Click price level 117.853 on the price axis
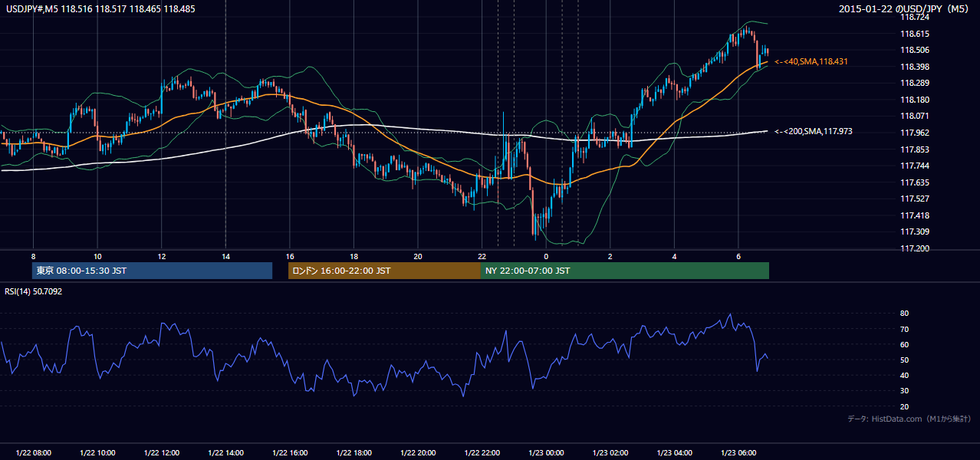Viewport: 980px width, 460px height. [x=914, y=149]
